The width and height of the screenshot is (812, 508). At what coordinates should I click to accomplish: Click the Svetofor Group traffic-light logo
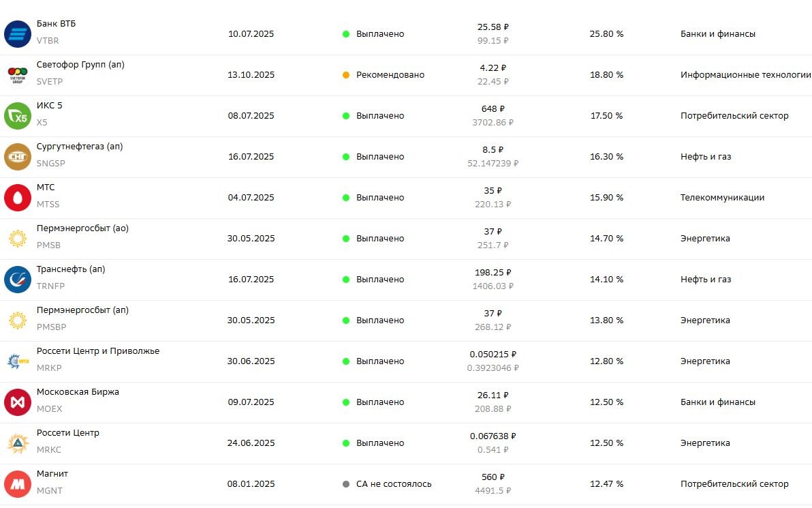tap(18, 75)
